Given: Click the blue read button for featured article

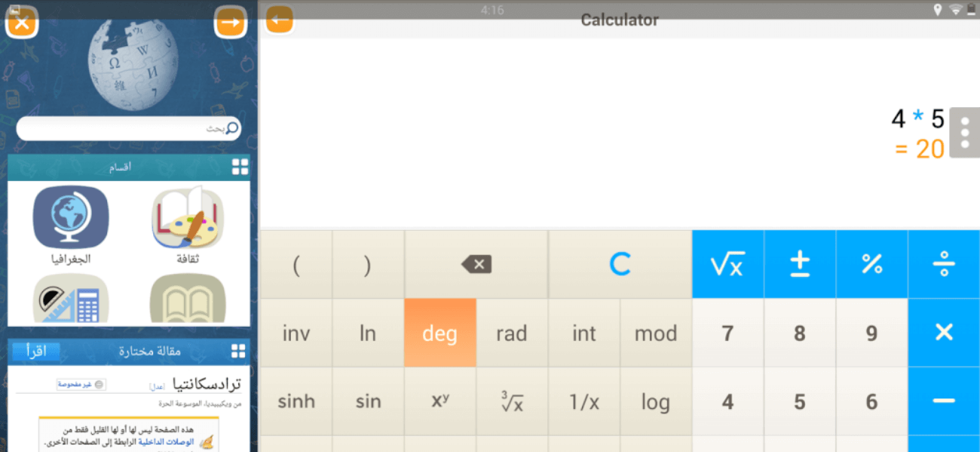Looking at the screenshot, I should [36, 352].
